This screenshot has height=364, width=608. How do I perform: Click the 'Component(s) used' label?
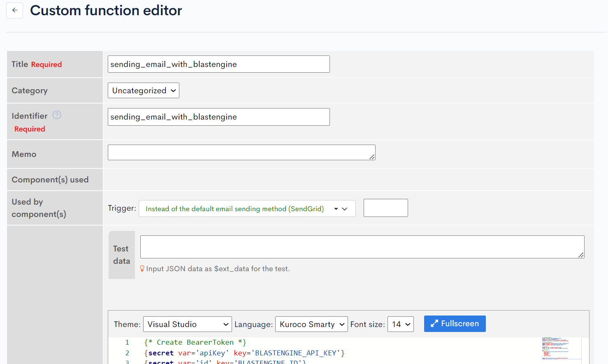50,180
